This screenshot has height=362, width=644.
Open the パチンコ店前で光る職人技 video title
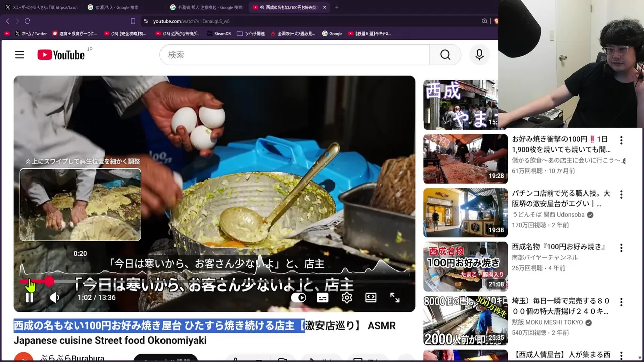click(x=561, y=198)
